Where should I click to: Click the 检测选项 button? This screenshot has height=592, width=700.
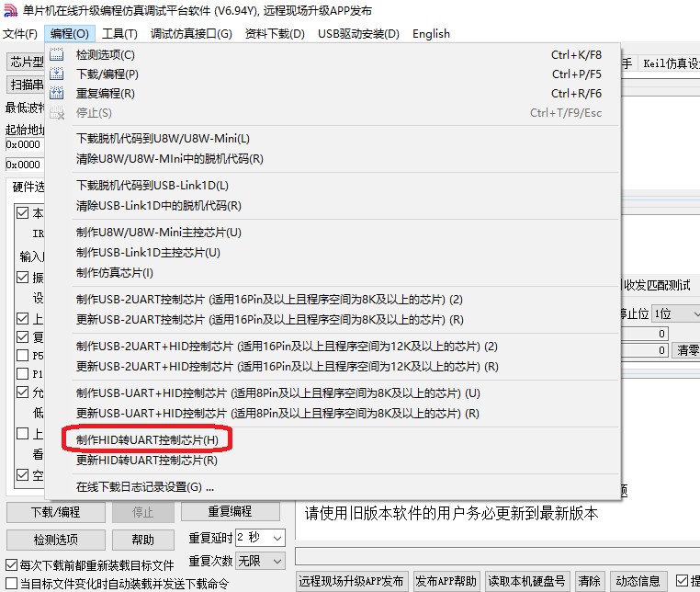click(56, 541)
